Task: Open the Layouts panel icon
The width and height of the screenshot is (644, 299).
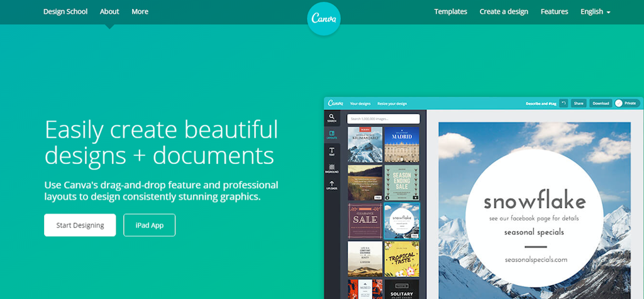Action: pyautogui.click(x=331, y=135)
